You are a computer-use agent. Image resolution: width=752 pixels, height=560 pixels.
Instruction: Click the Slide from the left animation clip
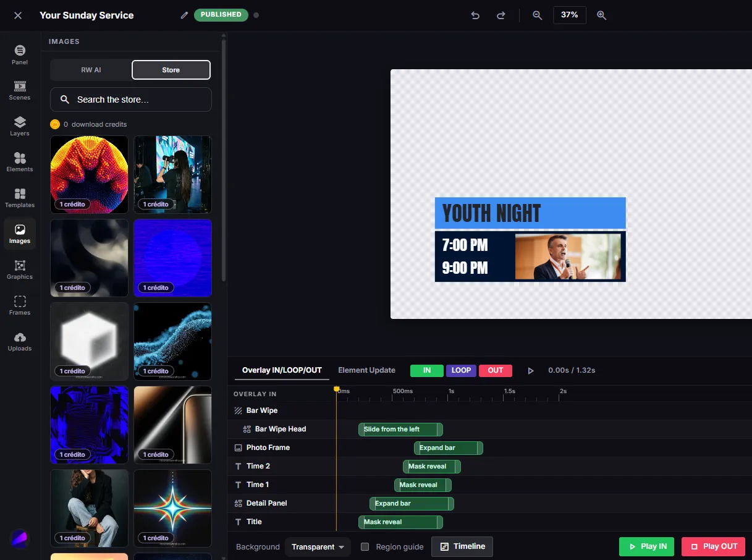(x=400, y=430)
